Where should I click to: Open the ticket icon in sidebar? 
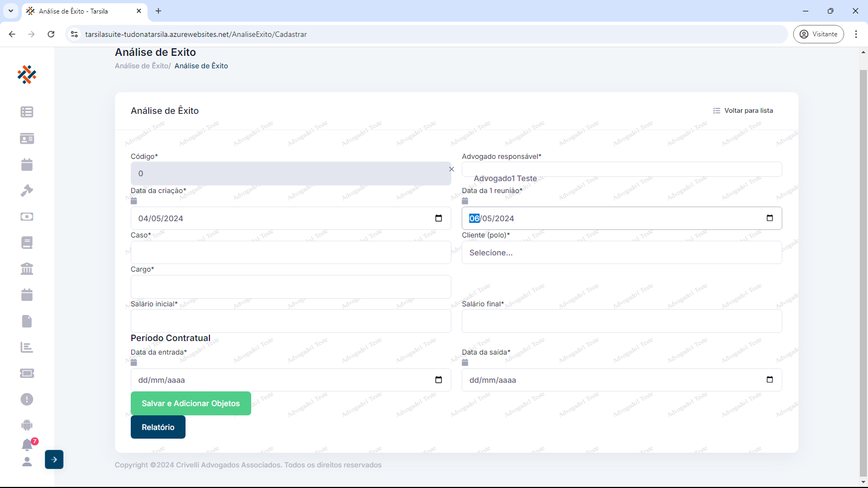pos(27,373)
